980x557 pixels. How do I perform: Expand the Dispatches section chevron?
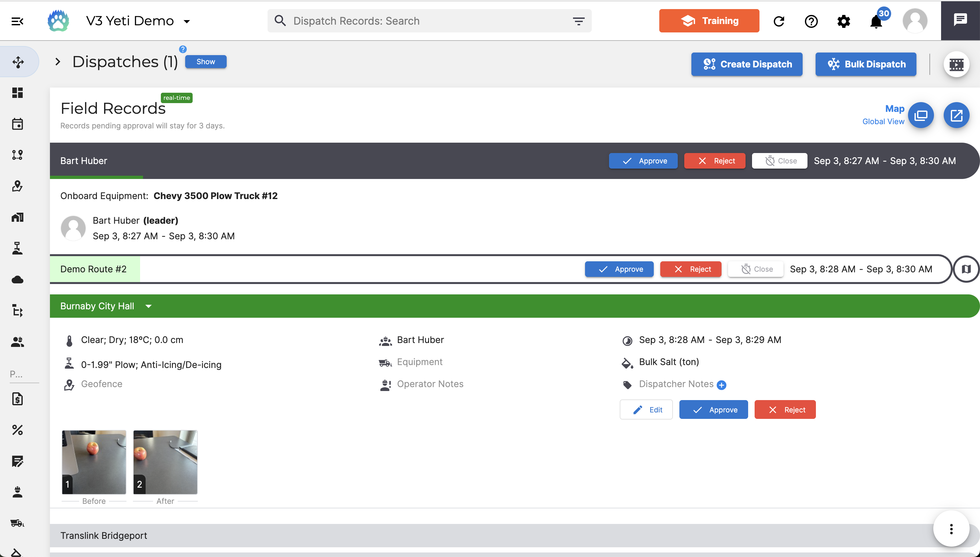58,62
